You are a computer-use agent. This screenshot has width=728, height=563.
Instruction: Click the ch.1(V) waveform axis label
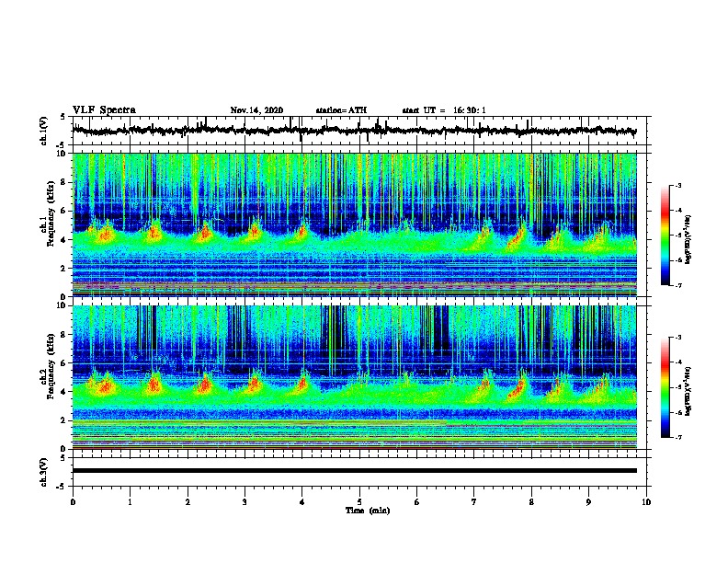point(44,131)
